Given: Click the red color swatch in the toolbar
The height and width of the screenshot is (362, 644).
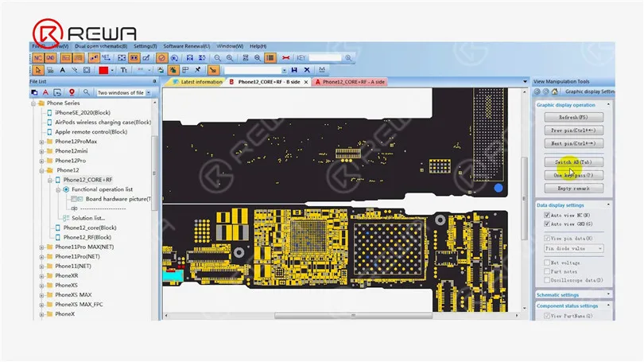Looking at the screenshot, I should click(x=103, y=70).
